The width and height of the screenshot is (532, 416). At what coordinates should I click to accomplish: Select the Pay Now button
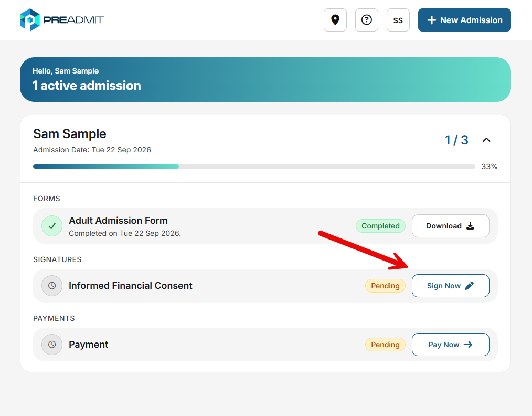coord(450,345)
